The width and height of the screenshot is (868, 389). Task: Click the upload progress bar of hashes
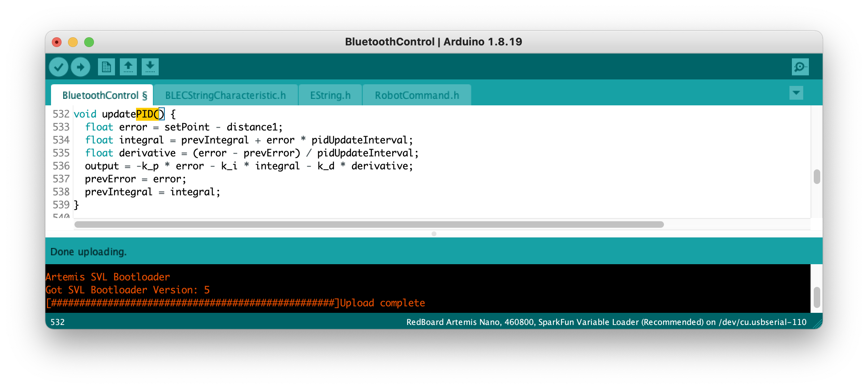(193, 303)
